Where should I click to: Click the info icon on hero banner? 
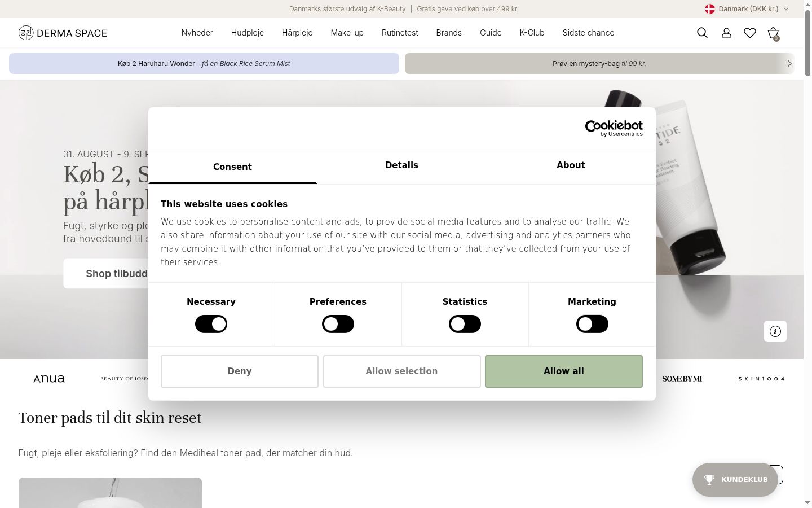pyautogui.click(x=775, y=331)
